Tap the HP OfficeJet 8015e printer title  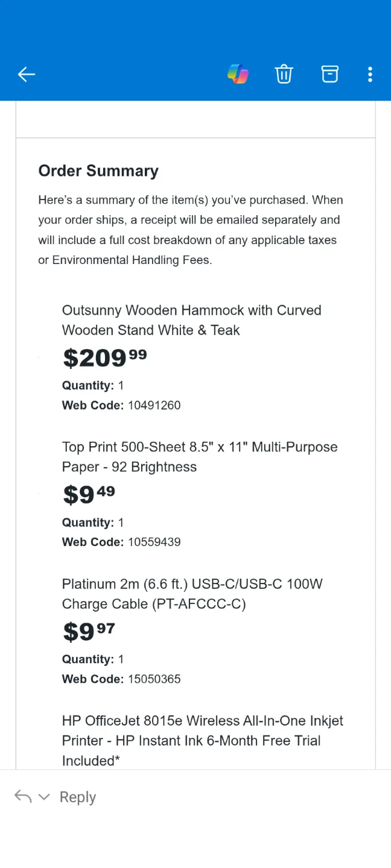pyautogui.click(x=202, y=740)
